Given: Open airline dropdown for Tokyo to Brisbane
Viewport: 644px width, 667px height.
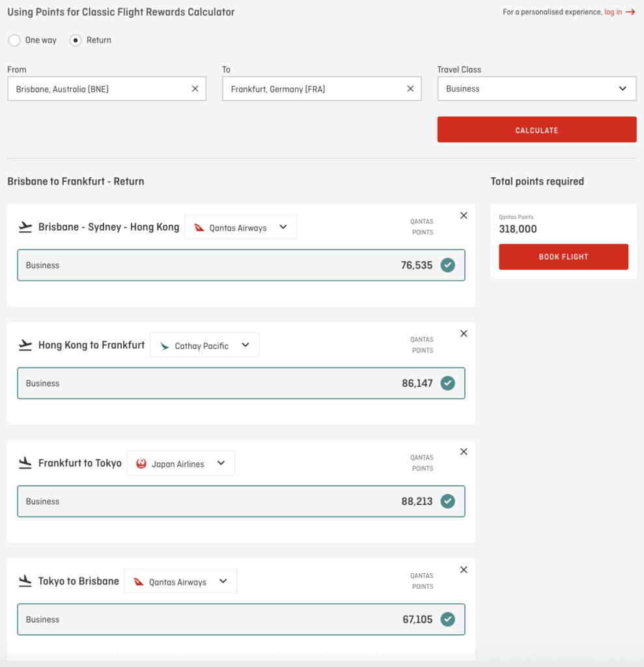Looking at the screenshot, I should (180, 581).
